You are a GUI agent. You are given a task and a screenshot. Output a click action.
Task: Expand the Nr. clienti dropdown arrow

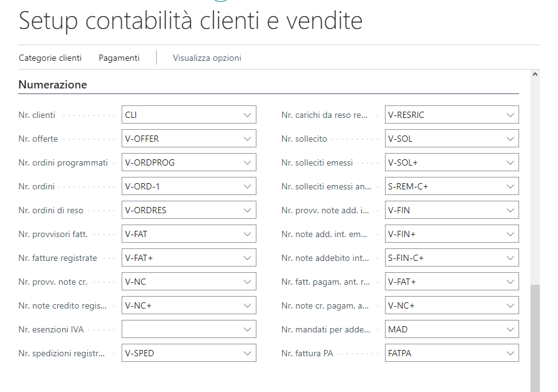(x=246, y=115)
